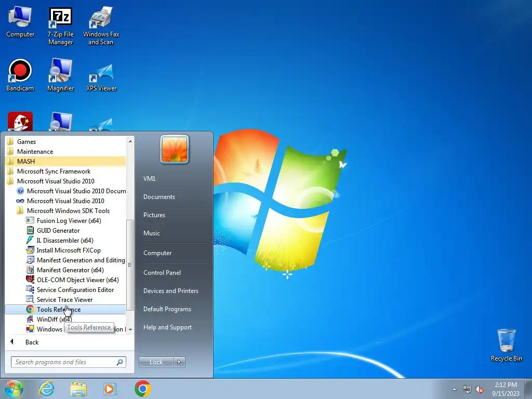Click the user account picture
This screenshot has height=399, width=532.
[x=175, y=149]
